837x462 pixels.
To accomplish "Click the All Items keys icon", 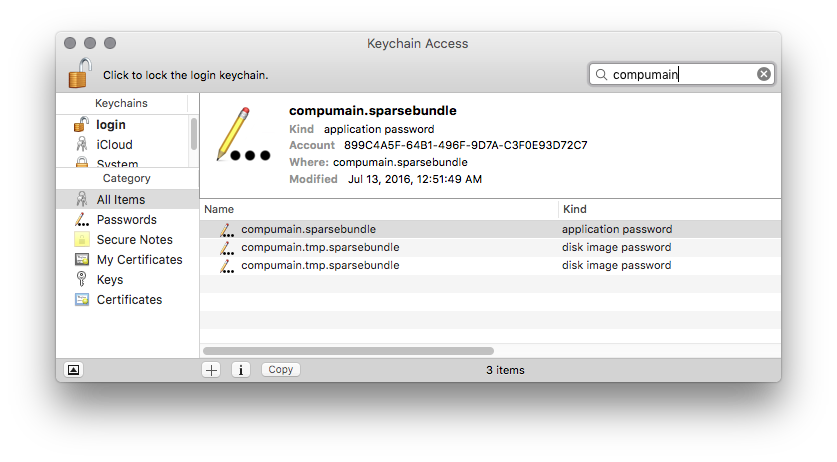I will coord(82,199).
